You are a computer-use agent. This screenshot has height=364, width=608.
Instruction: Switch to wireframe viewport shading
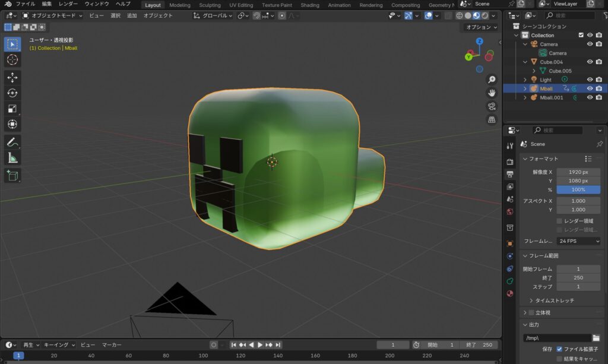460,15
